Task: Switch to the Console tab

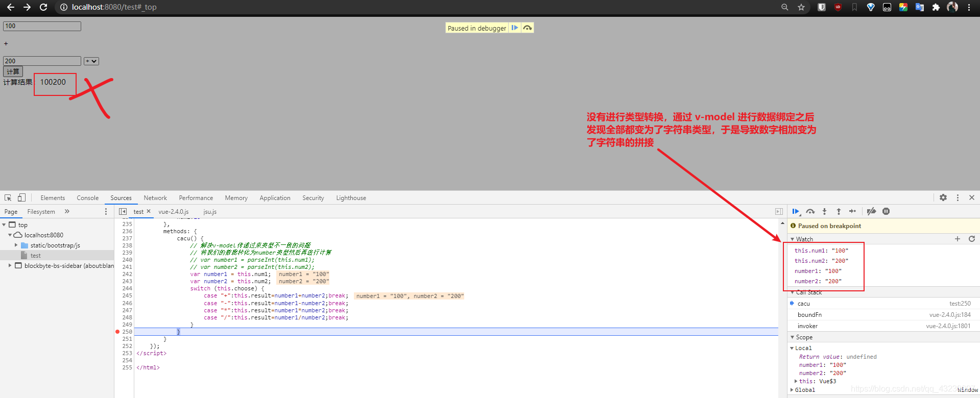Action: click(x=88, y=198)
